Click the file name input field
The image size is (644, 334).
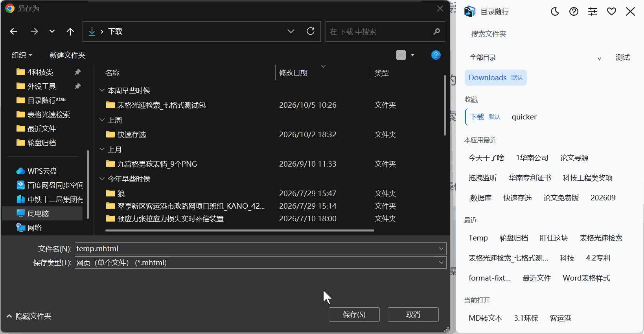pos(256,249)
